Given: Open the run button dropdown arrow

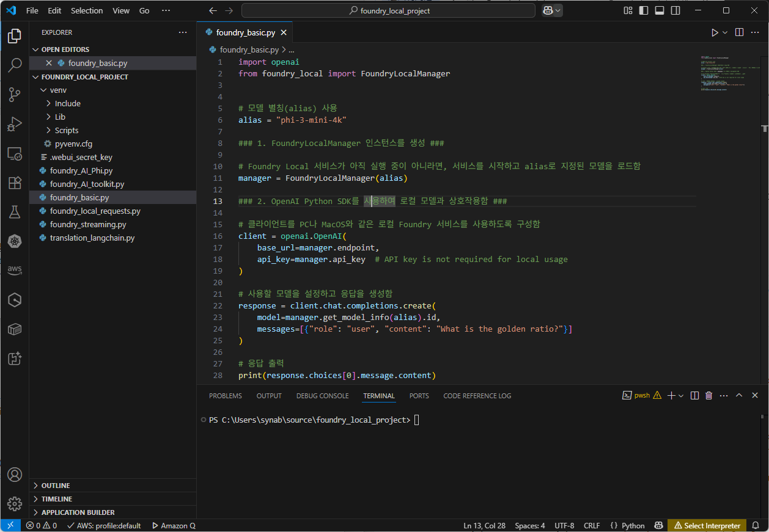Looking at the screenshot, I should (x=725, y=32).
